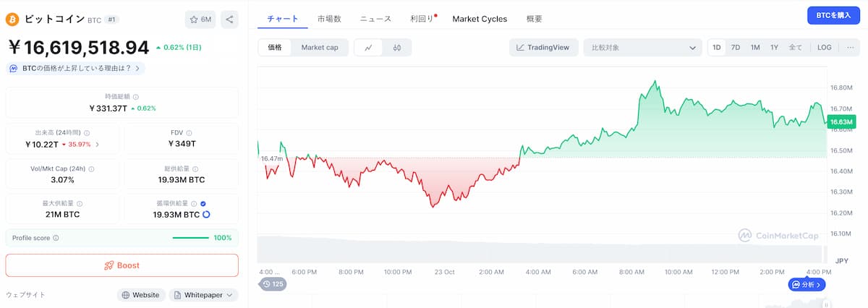Switch to the candlestick chart icon
Viewport: 868px width, 308px height.
397,48
